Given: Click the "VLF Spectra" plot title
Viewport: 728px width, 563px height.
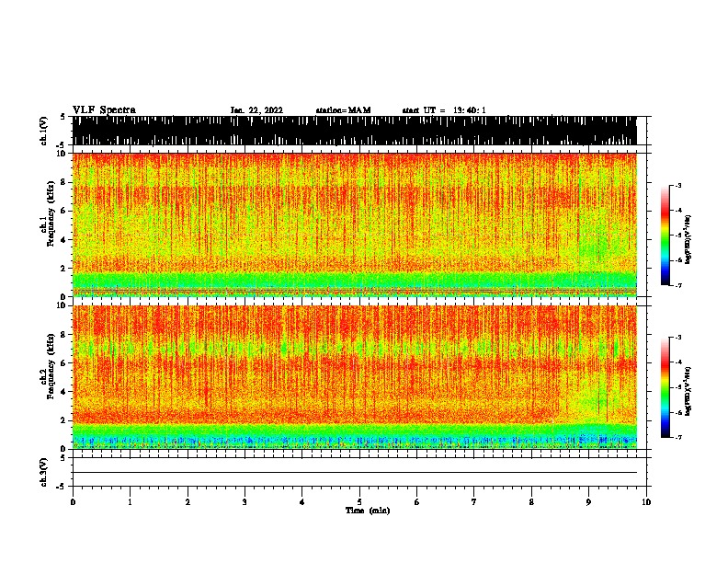Looking at the screenshot, I should click(x=104, y=110).
